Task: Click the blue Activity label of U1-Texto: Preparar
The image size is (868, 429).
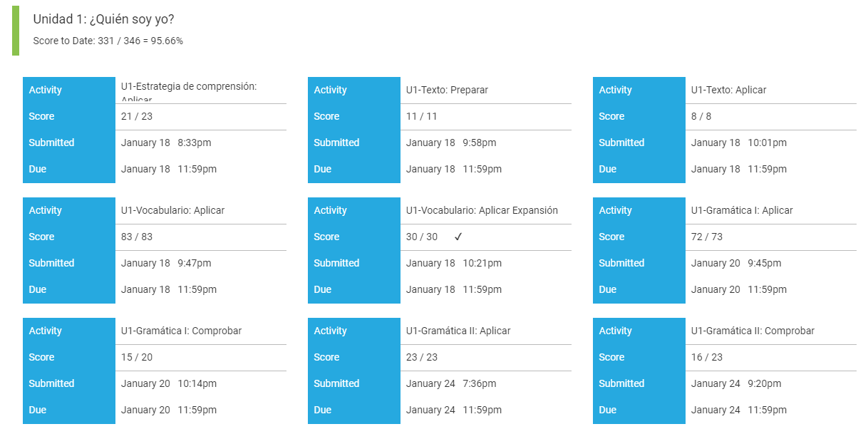Action: [354, 90]
